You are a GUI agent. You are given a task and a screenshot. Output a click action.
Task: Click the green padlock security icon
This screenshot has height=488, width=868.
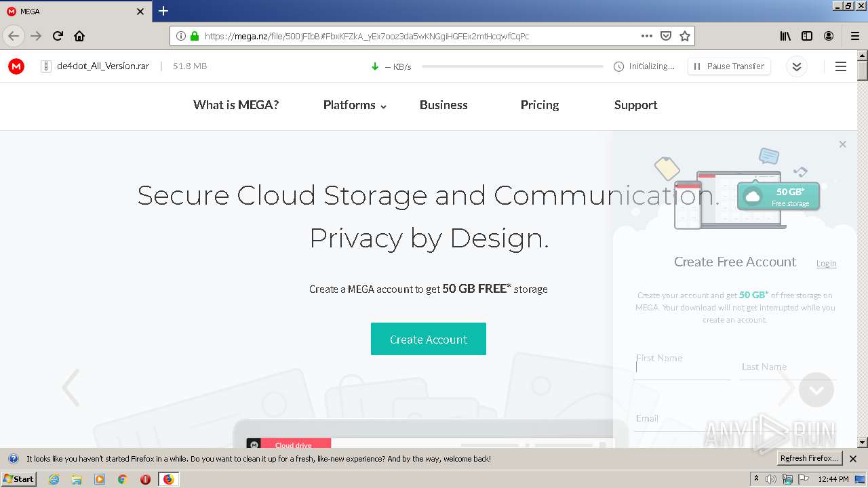point(195,36)
